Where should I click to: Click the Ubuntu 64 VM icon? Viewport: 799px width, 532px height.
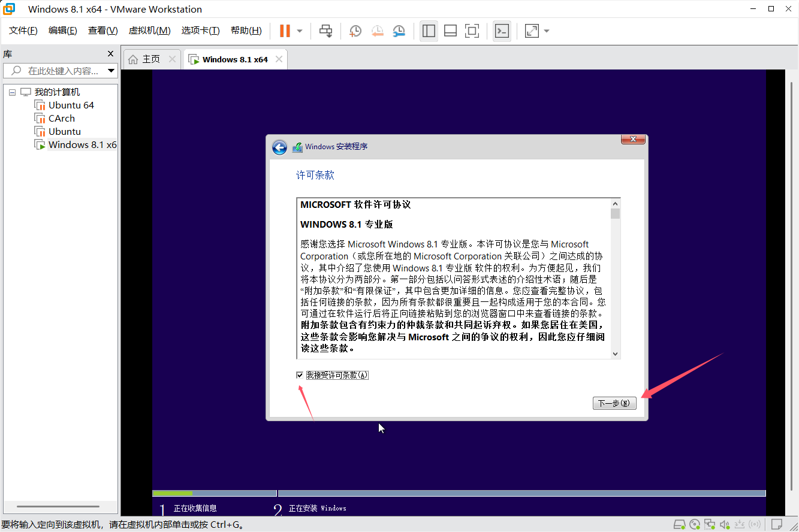coord(40,105)
